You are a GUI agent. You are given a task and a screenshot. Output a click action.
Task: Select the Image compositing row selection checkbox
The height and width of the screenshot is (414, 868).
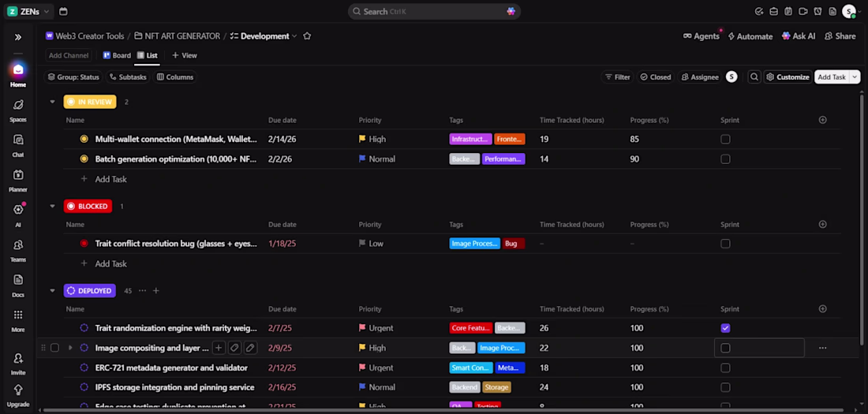click(x=54, y=348)
